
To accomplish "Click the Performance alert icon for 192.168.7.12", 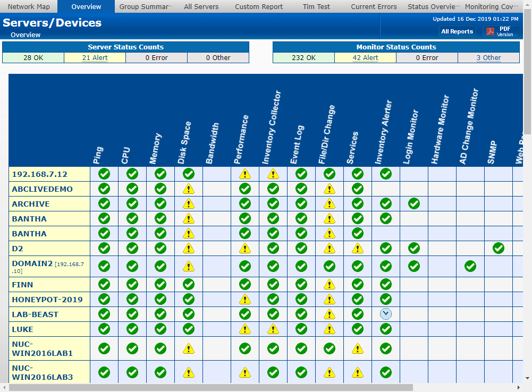I will pos(244,174).
